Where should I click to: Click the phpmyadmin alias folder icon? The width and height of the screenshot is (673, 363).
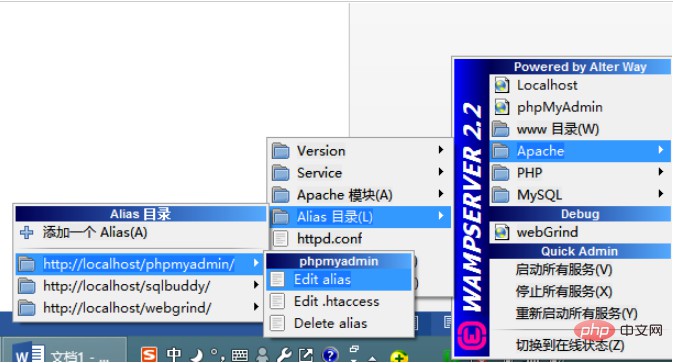click(x=27, y=264)
